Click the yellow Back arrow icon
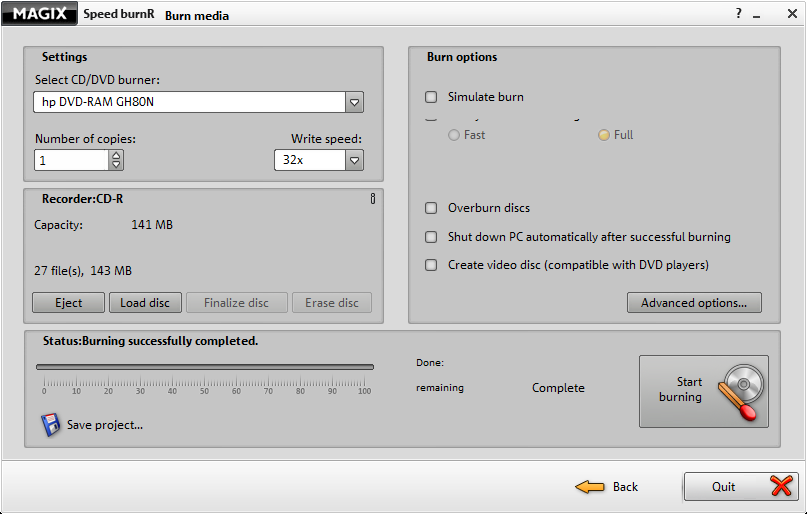The height and width of the screenshot is (514, 807). pos(590,487)
